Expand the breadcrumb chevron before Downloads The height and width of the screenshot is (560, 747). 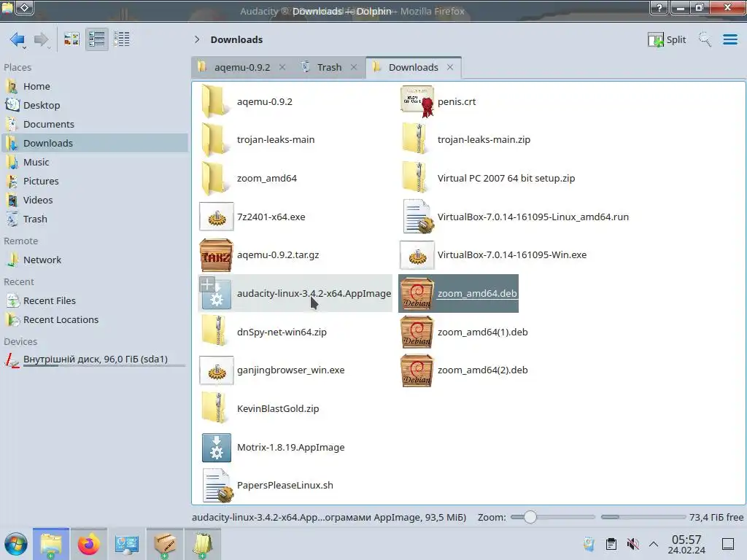coord(197,39)
